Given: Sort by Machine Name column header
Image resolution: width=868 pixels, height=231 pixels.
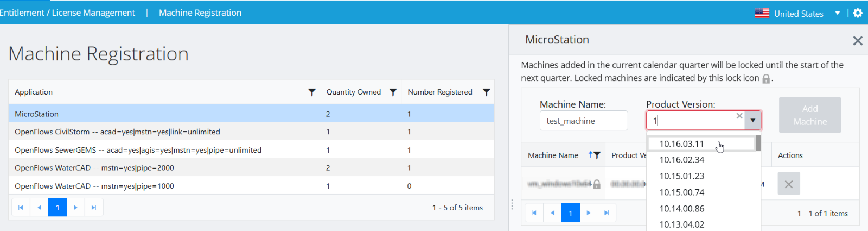Looking at the screenshot, I should point(553,155).
